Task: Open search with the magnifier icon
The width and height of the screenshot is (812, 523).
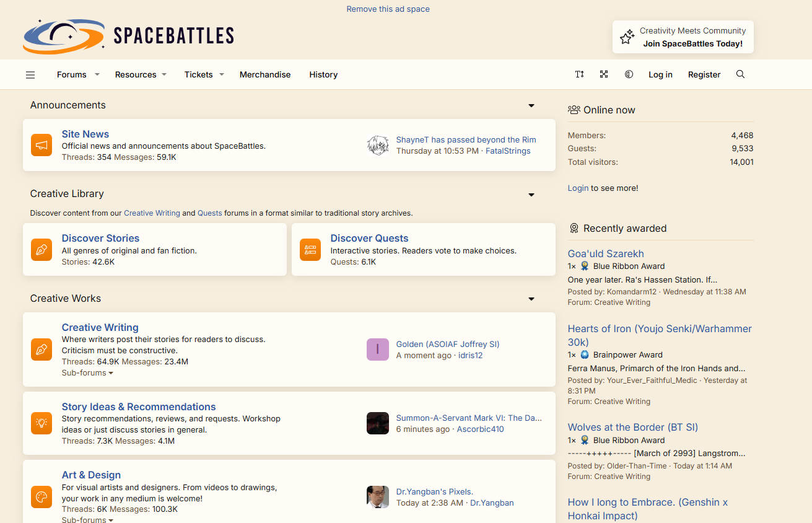Action: click(740, 74)
